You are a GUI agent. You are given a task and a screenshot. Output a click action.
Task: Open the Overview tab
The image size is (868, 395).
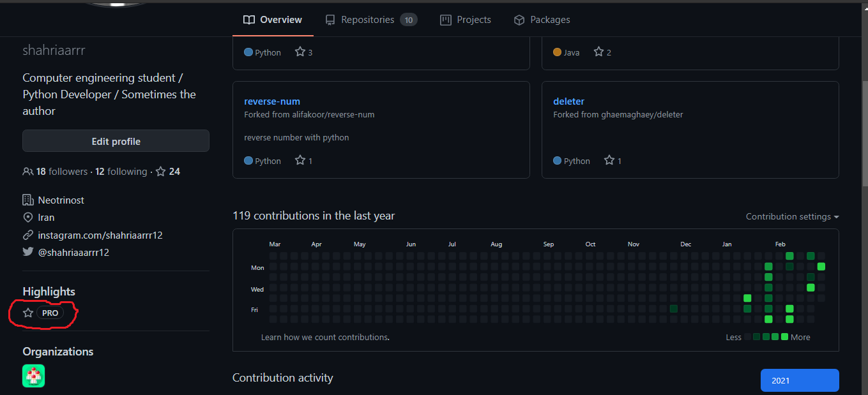click(273, 20)
